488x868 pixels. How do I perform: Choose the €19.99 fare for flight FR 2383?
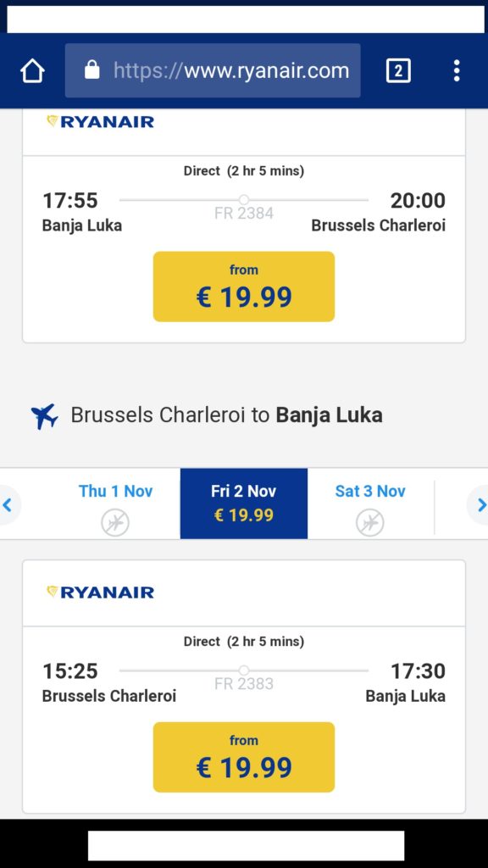(x=244, y=757)
